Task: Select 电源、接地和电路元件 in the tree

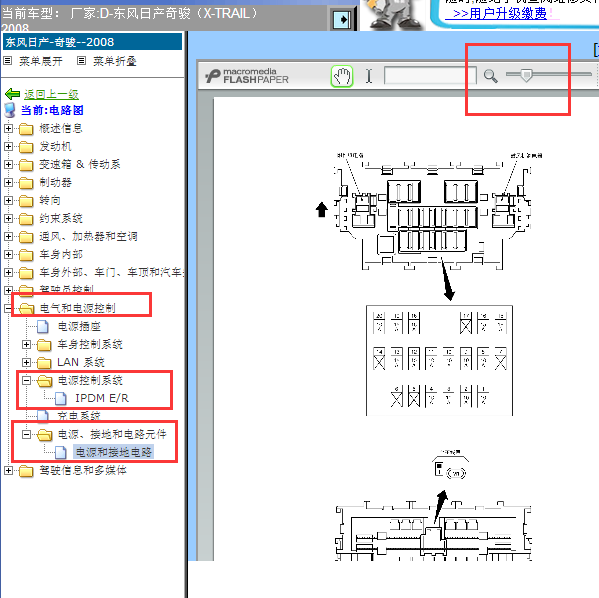Action: (112, 434)
